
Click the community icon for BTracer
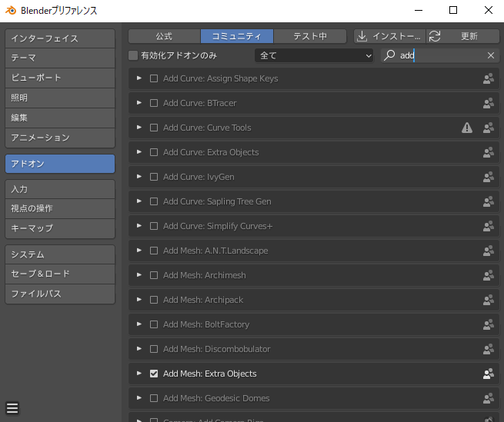[489, 103]
